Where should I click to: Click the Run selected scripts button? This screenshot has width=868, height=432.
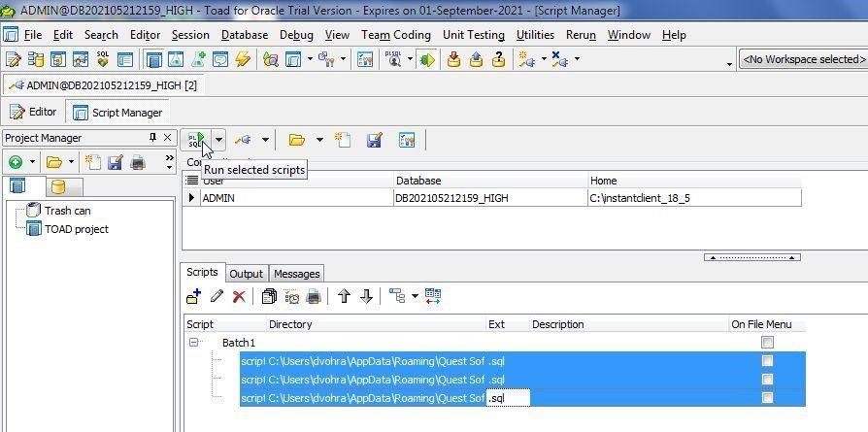pyautogui.click(x=196, y=140)
